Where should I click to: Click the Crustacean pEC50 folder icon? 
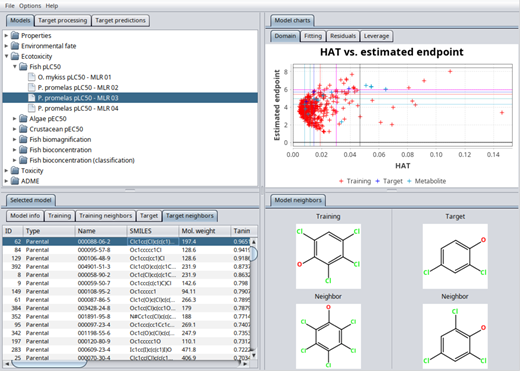click(23, 129)
